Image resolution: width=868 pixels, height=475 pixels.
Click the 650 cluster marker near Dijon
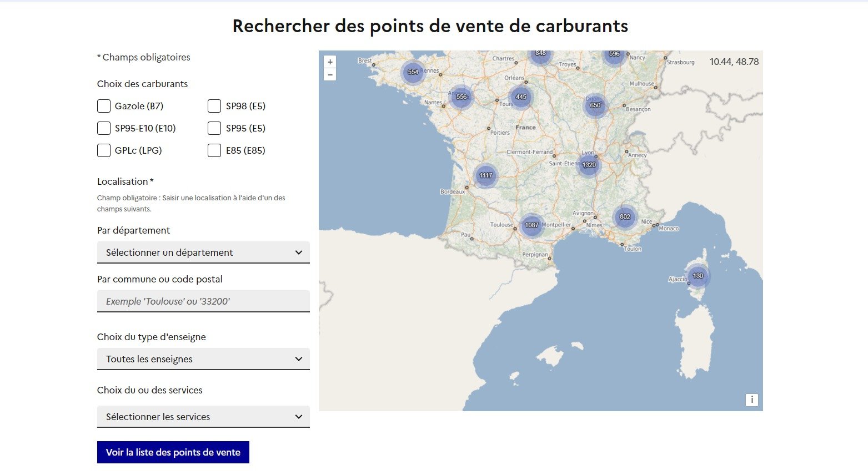pyautogui.click(x=595, y=105)
